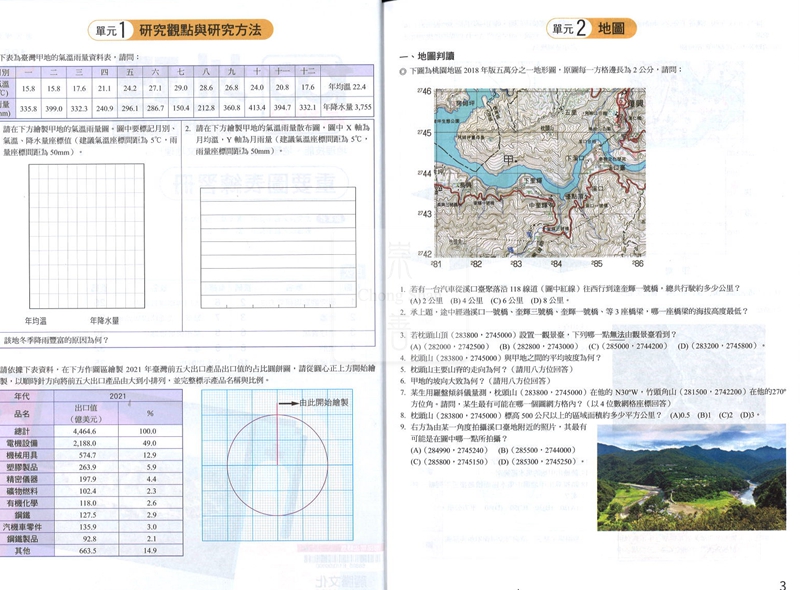Click the rainfall value 399.0
Viewport: 800px width, 590px height.
(54, 108)
